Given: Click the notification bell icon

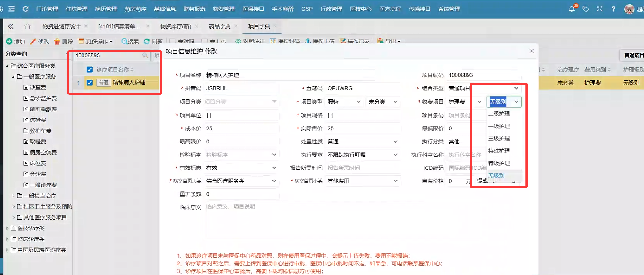Looking at the screenshot, I should [x=572, y=9].
